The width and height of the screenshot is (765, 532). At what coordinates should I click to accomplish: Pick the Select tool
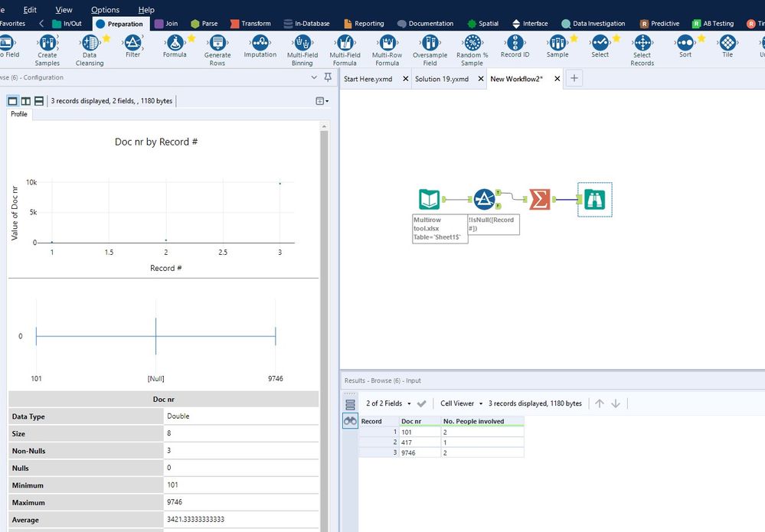point(600,47)
